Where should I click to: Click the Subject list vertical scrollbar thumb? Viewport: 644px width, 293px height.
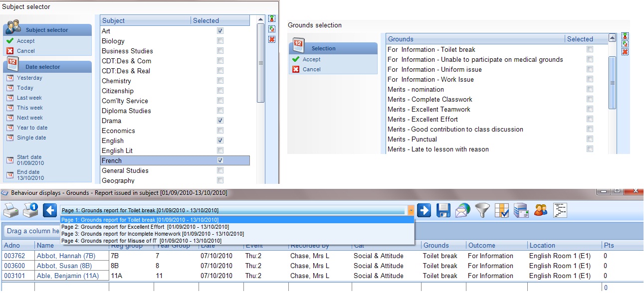click(x=260, y=63)
